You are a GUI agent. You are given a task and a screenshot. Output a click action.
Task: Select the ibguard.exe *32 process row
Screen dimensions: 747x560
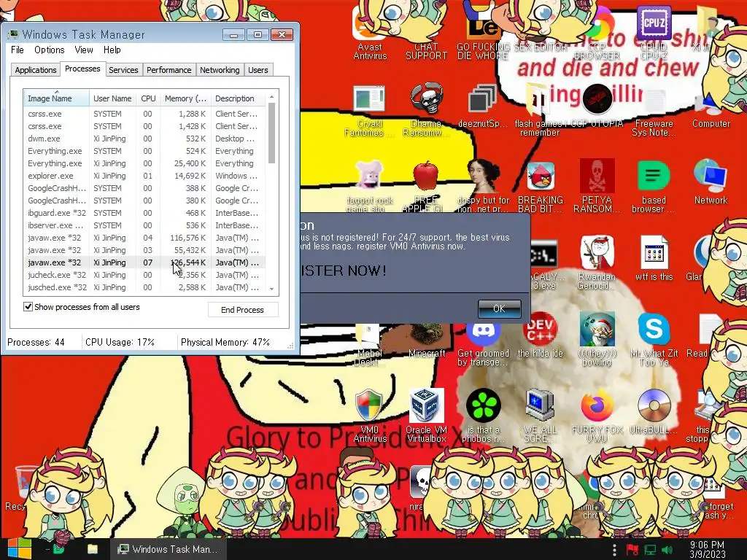(x=145, y=213)
